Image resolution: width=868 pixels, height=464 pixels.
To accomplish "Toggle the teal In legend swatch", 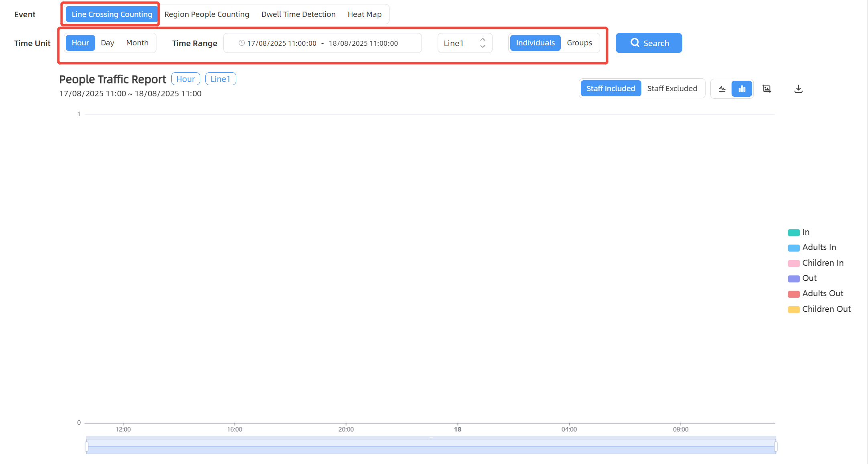I will (x=793, y=232).
